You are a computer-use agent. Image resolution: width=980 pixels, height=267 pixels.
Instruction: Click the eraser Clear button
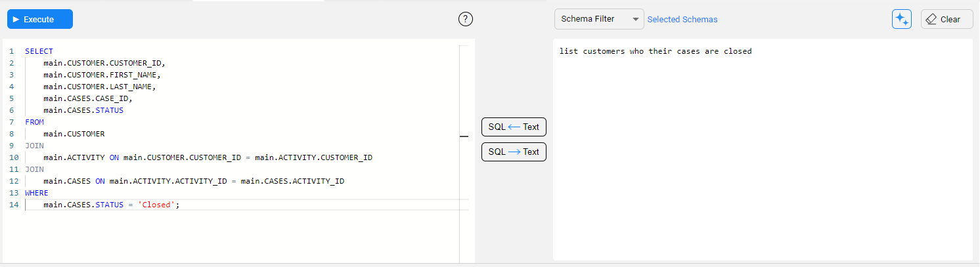click(x=946, y=20)
